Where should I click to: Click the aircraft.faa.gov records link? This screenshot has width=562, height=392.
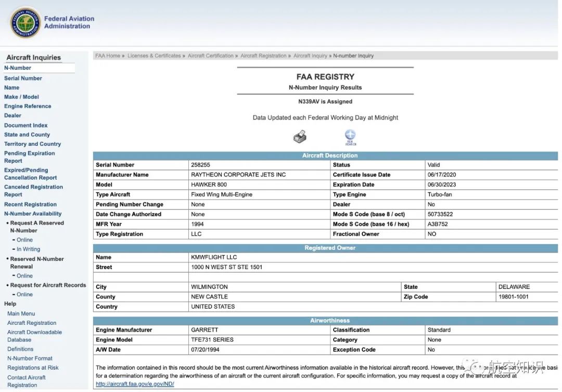pyautogui.click(x=135, y=384)
